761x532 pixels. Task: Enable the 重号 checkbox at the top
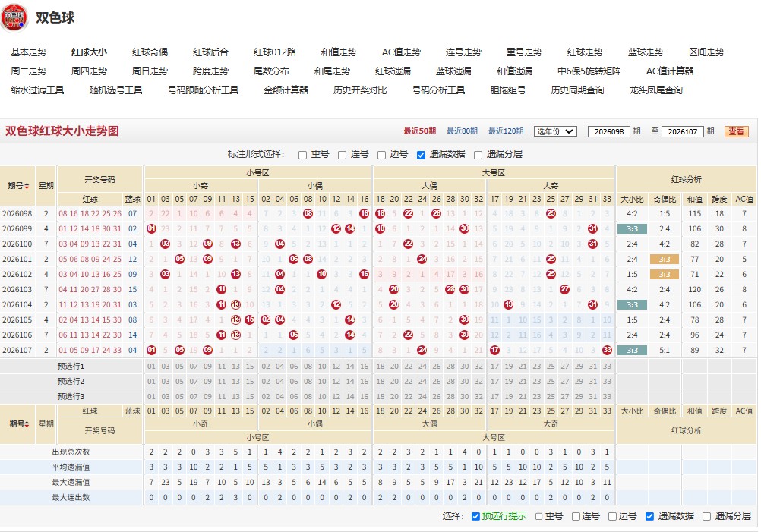(302, 155)
